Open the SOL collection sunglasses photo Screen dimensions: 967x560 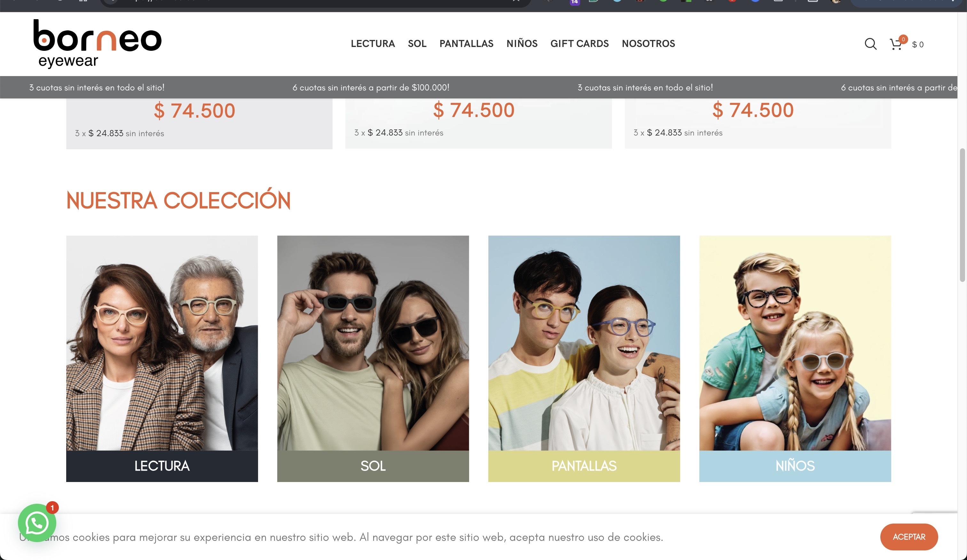[373, 343]
